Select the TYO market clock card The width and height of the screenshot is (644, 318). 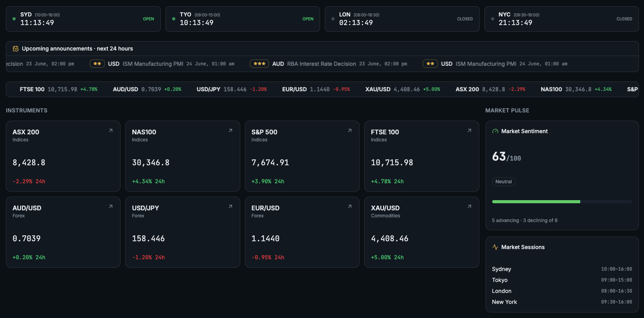tap(243, 19)
